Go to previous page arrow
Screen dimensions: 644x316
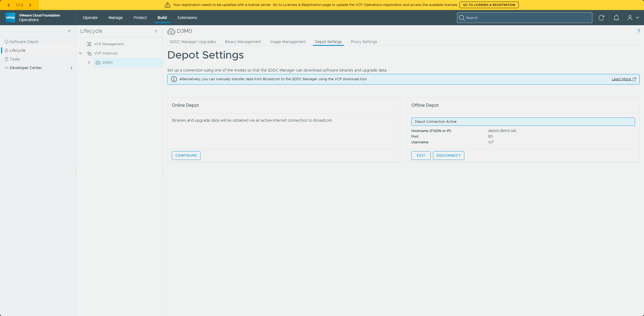pos(9,5)
